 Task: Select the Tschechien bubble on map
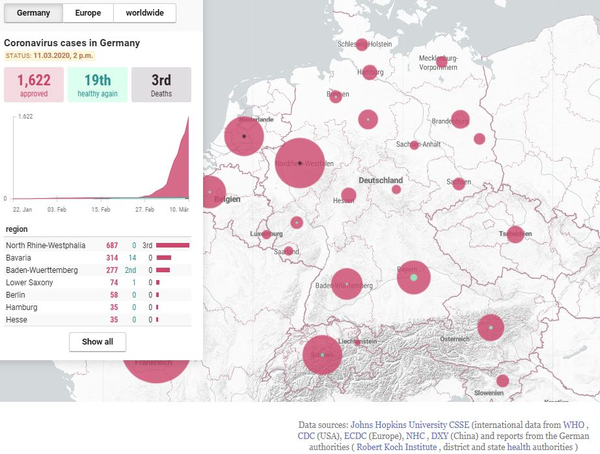tap(515, 234)
